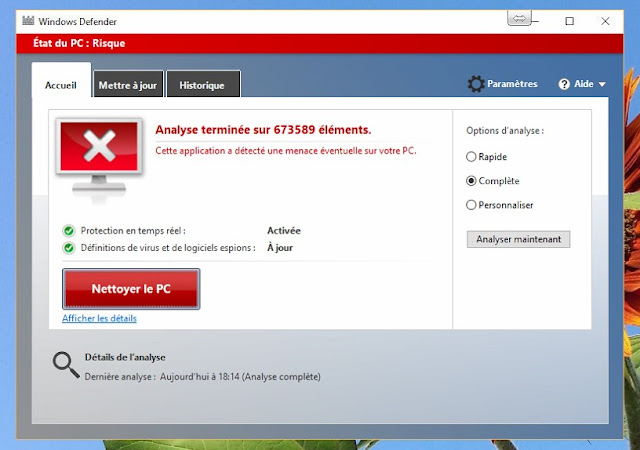Click the 'Dernière analyse : Aujourd'hui à 18:14' text
Viewport: 640px width, 450px height.
click(x=202, y=376)
